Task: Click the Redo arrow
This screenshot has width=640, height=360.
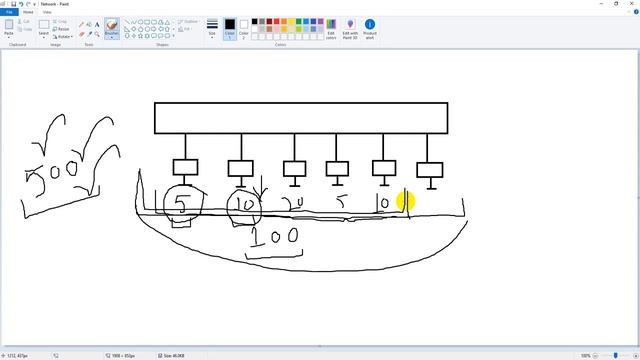Action: point(28,4)
